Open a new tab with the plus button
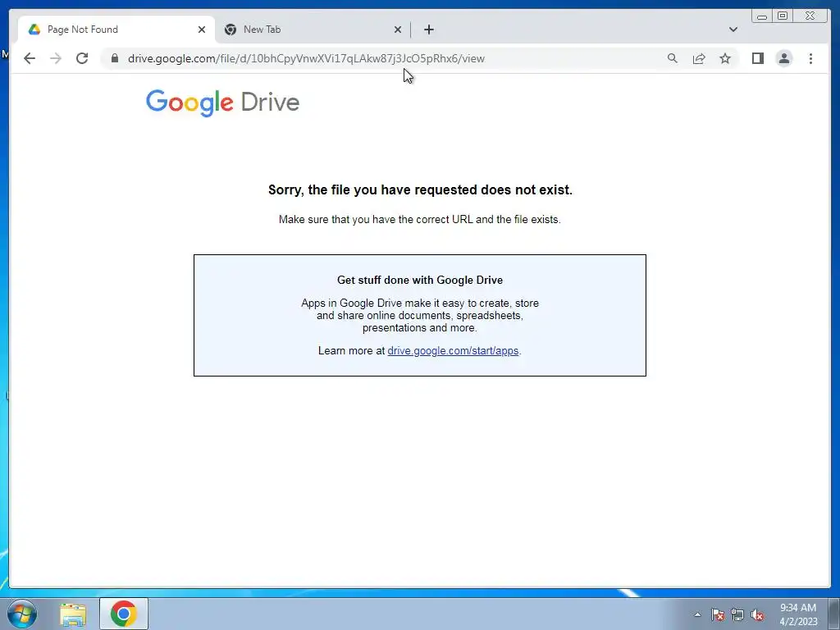 (428, 30)
